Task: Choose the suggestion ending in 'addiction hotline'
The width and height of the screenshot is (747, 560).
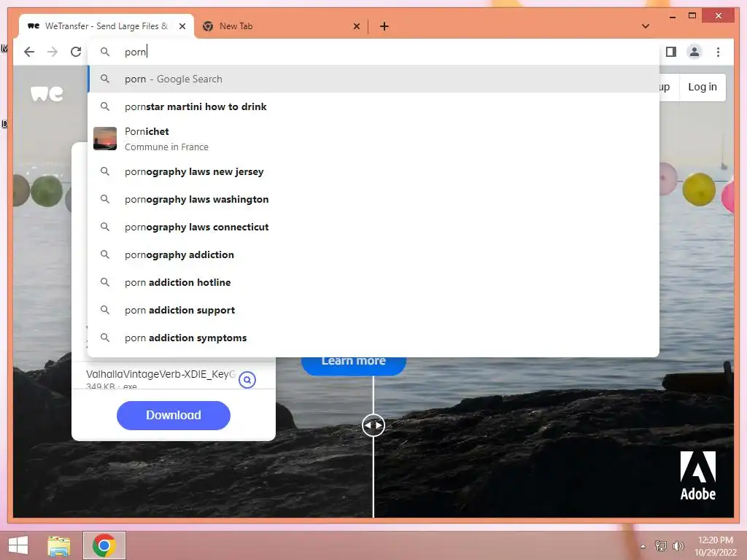Action: point(373,282)
